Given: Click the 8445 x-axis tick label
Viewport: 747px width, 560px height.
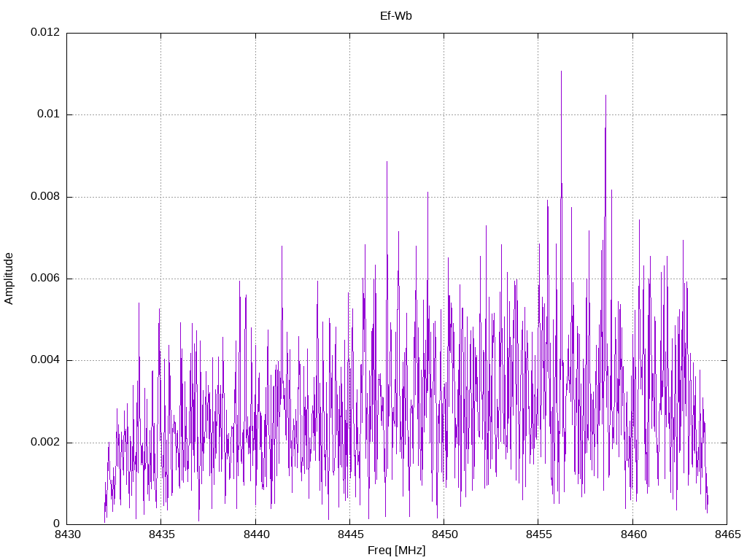Looking at the screenshot, I should pos(350,534).
